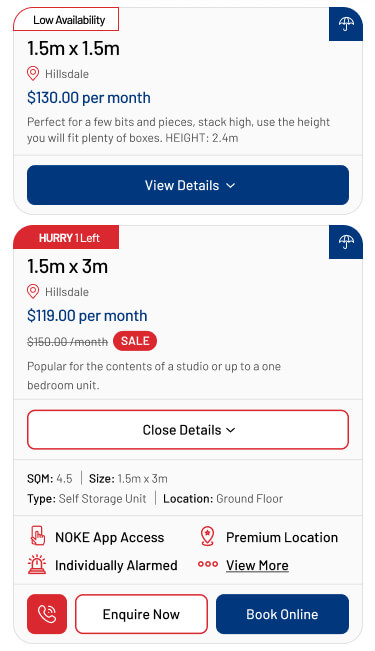Click the red SALE tag
This screenshot has width=375, height=651.
(x=135, y=341)
